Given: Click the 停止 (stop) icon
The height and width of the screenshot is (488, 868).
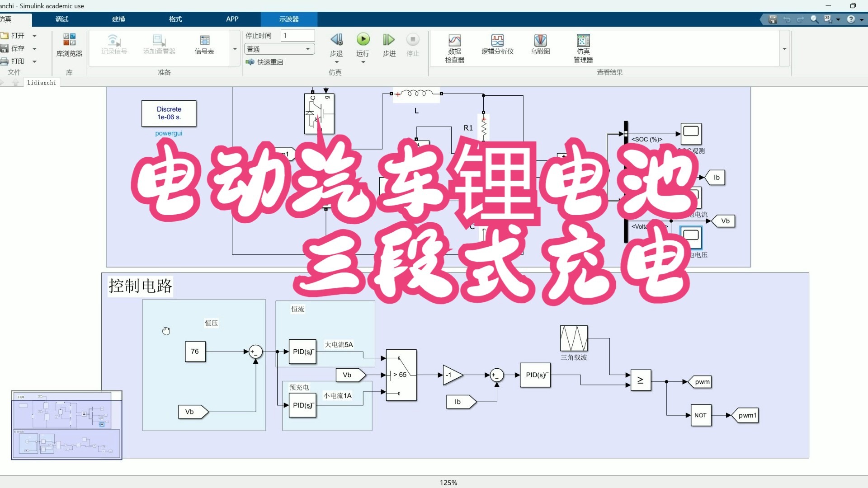Looking at the screenshot, I should click(413, 41).
